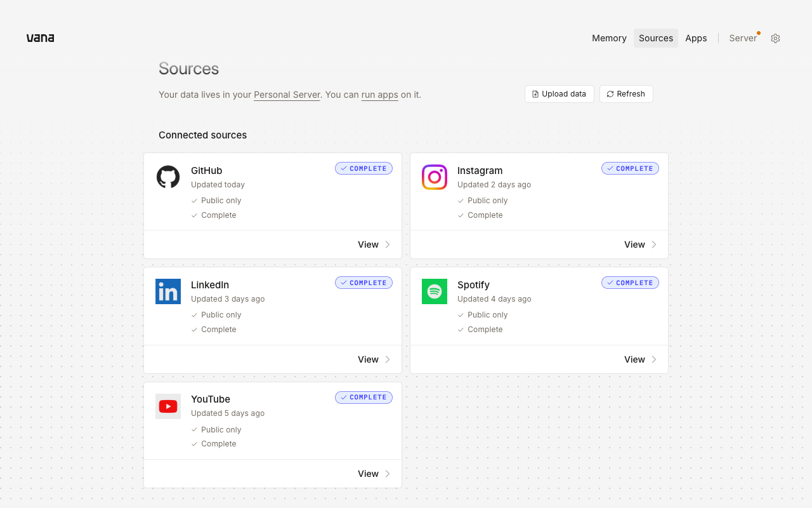
Task: Click the Spotify logo icon
Action: pyautogui.click(x=435, y=291)
